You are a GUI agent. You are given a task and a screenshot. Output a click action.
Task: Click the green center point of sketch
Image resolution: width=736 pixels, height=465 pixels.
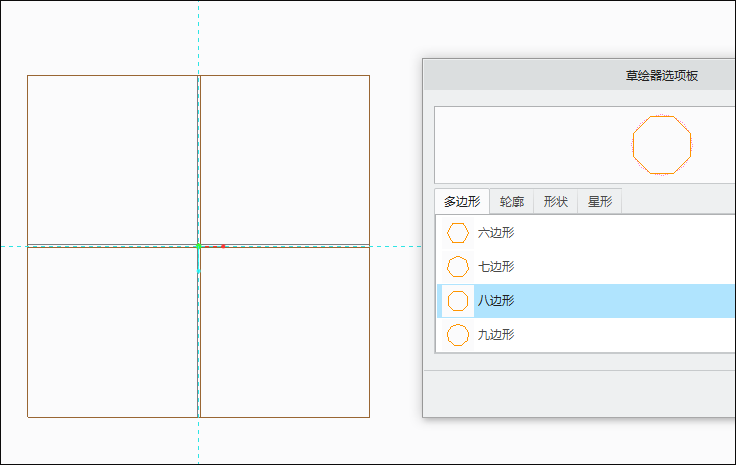click(x=199, y=246)
